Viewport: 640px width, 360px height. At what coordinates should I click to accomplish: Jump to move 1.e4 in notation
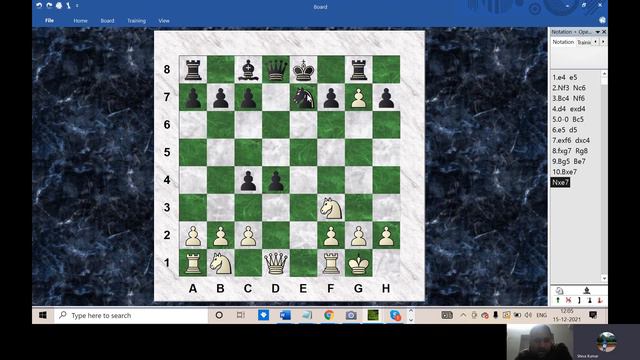click(559, 78)
